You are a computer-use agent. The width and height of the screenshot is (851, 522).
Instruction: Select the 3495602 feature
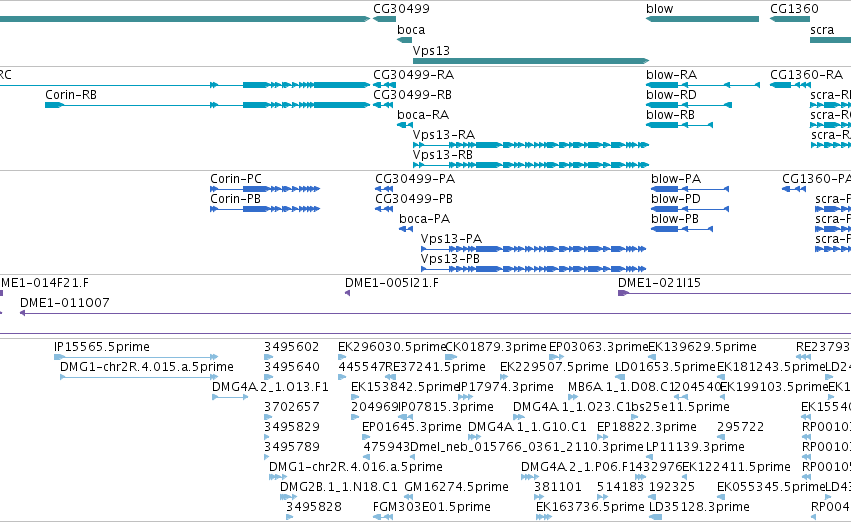268,357
